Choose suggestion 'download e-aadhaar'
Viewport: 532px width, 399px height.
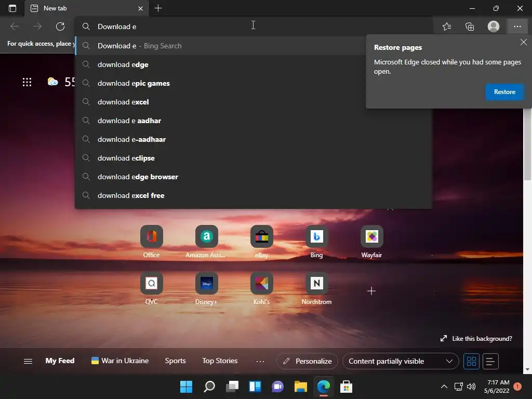pyautogui.click(x=254, y=139)
